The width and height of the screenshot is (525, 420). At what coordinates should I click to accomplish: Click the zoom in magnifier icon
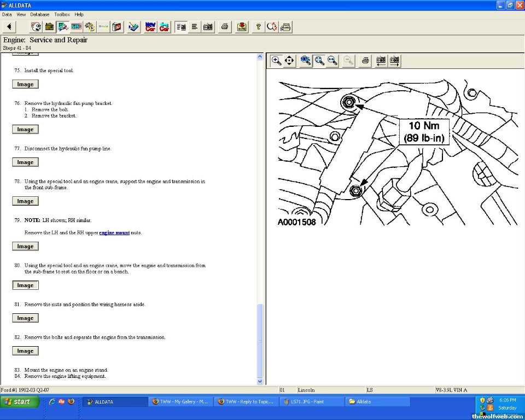pos(277,61)
